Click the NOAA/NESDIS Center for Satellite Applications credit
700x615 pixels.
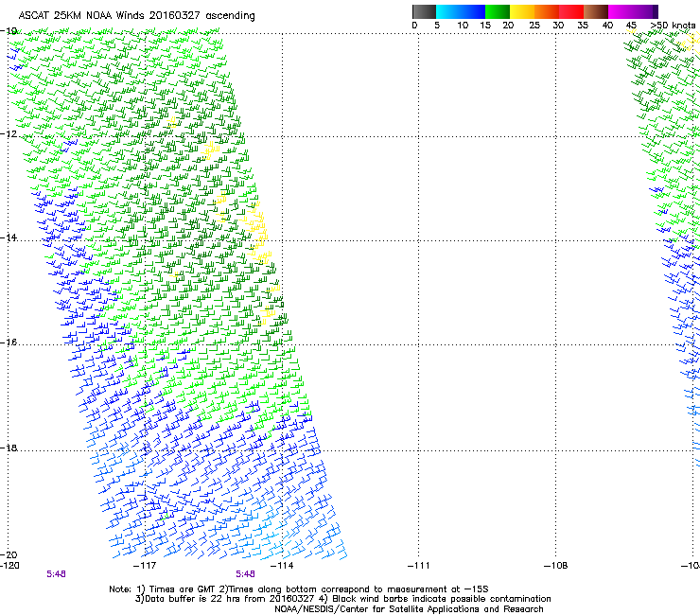pyautogui.click(x=409, y=609)
